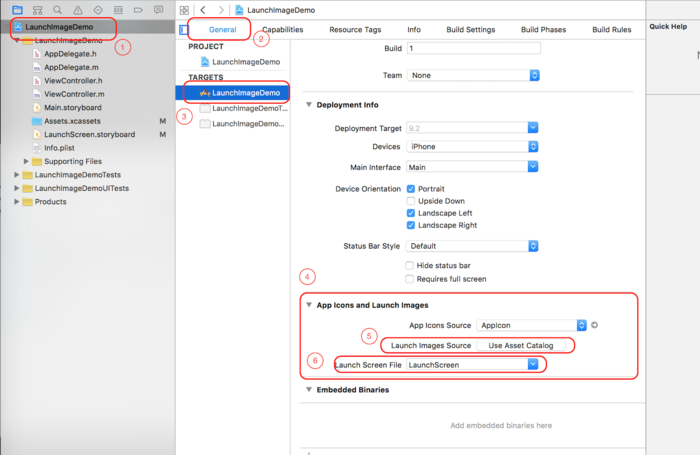700x455 pixels.
Task: Open Main.storyboard file
Action: [72, 108]
